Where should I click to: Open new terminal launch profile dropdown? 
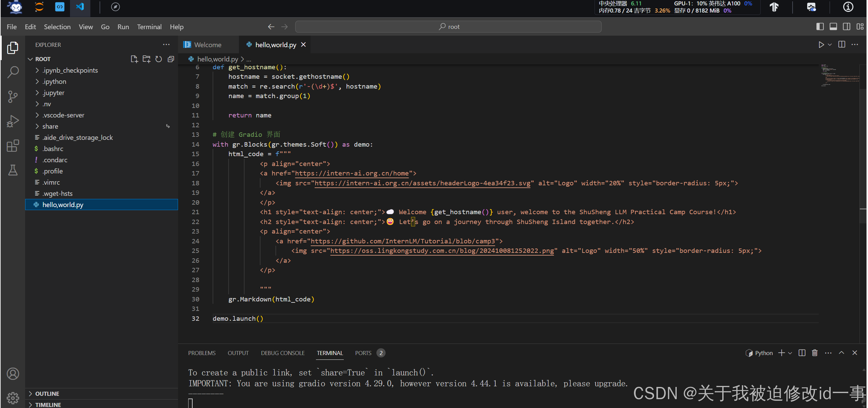click(790, 353)
